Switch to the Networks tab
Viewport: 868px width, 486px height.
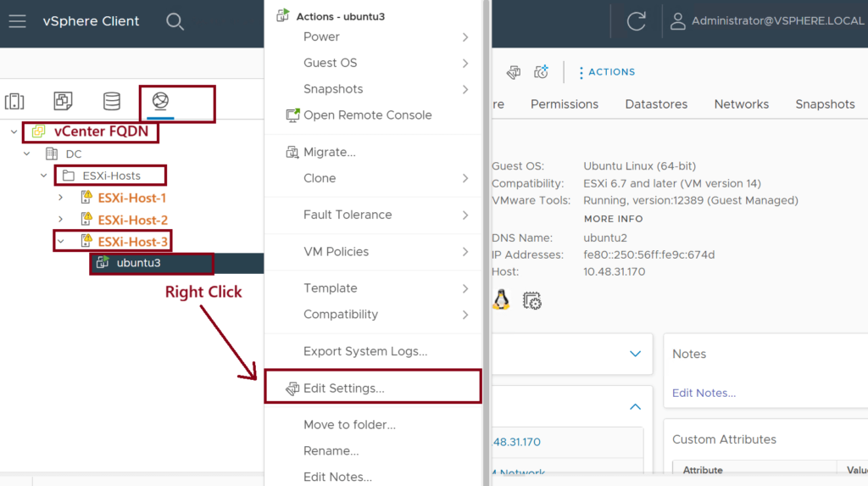click(741, 104)
